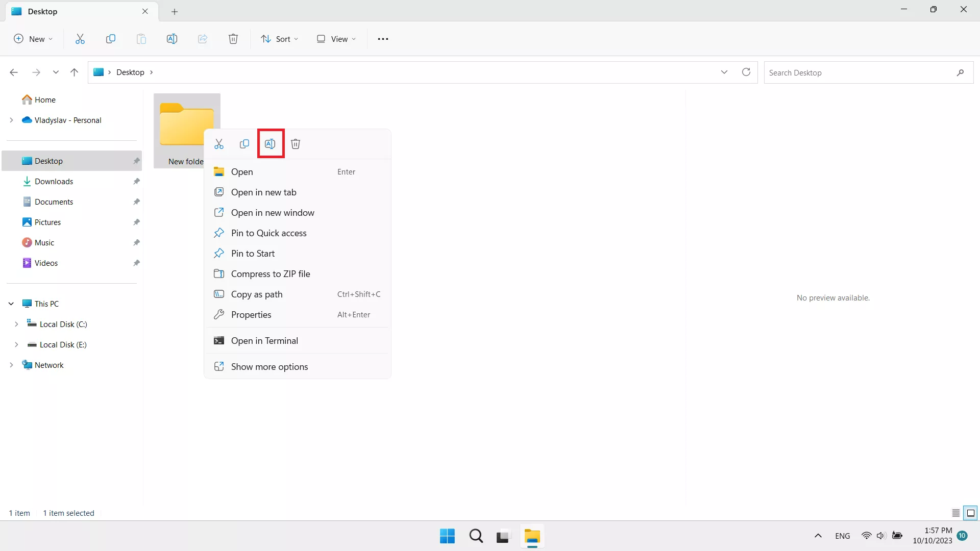
Task: Expand the Local Disk (C:) tree node
Action: click(x=16, y=324)
